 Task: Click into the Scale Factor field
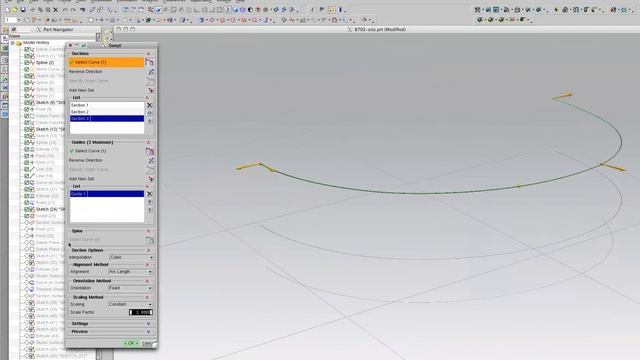[141, 312]
